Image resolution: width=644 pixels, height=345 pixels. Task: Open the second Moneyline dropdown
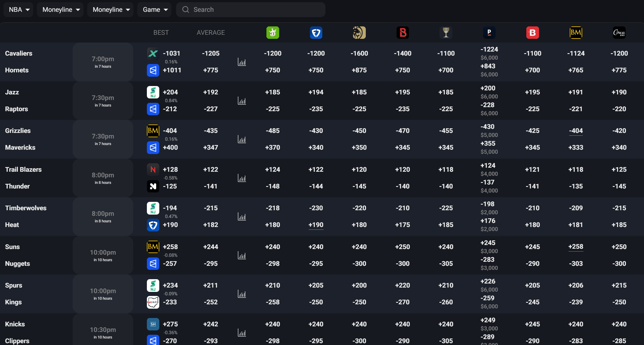(111, 10)
